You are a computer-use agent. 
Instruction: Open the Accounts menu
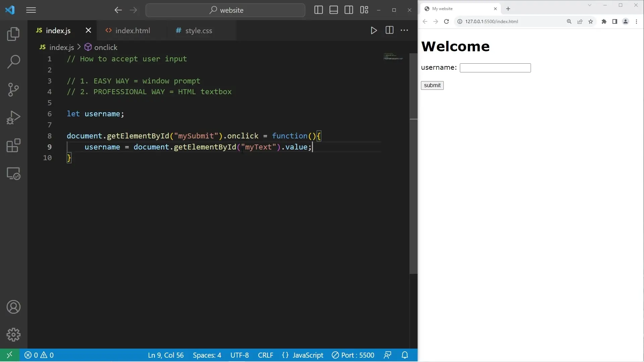pyautogui.click(x=13, y=307)
